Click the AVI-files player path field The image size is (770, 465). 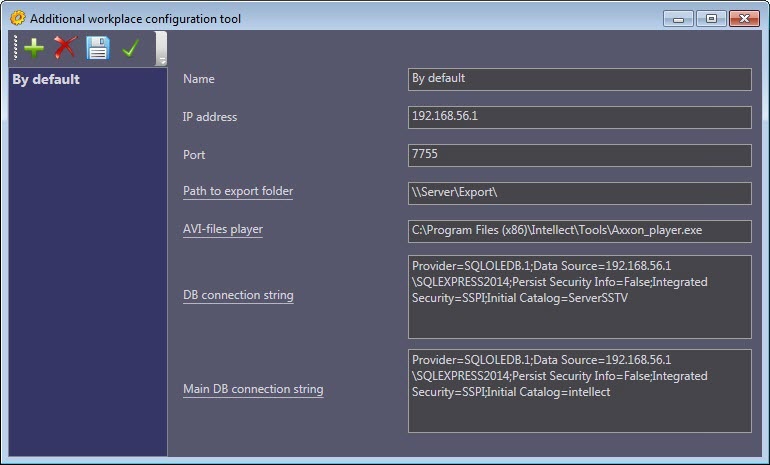pos(579,231)
